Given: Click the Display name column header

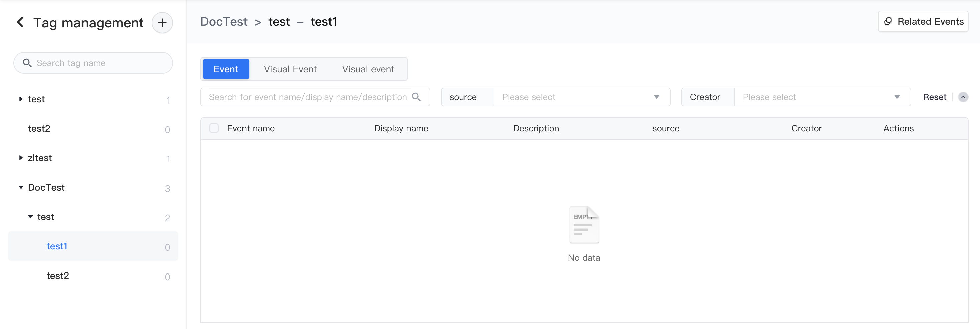Looking at the screenshot, I should [x=401, y=128].
